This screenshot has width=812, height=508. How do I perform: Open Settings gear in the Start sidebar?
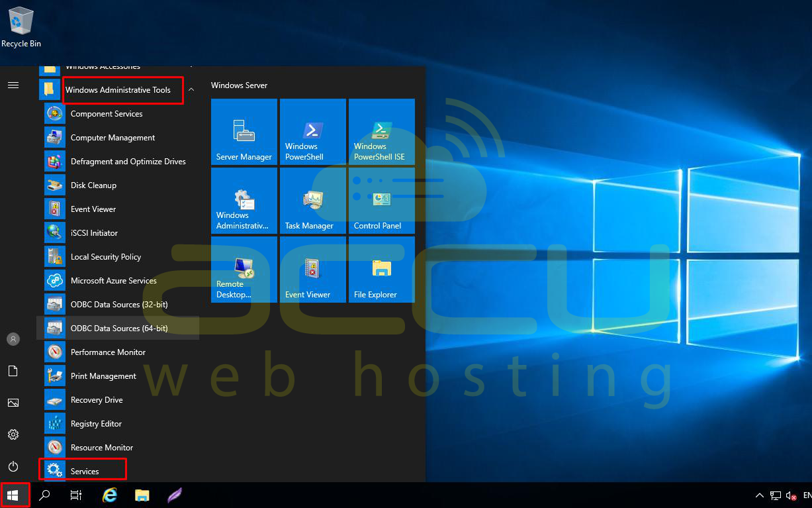tap(13, 434)
